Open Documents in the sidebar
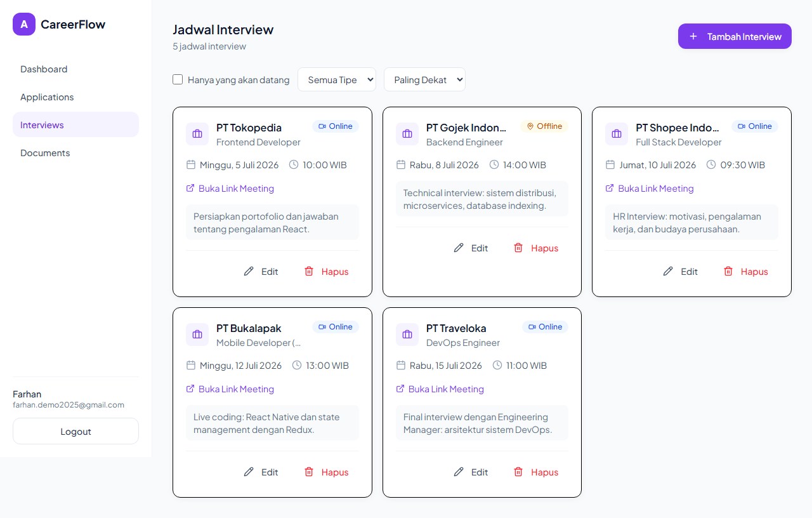The image size is (812, 518). point(75,153)
